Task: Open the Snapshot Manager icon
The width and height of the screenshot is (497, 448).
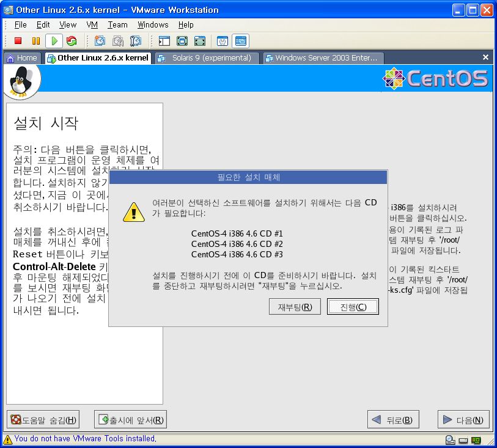Action: (x=135, y=41)
